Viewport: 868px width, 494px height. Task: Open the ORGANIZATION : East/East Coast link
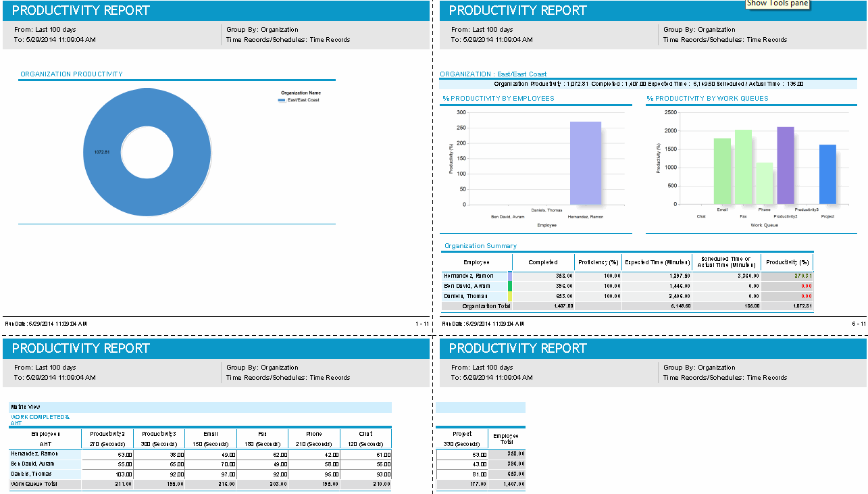point(492,74)
